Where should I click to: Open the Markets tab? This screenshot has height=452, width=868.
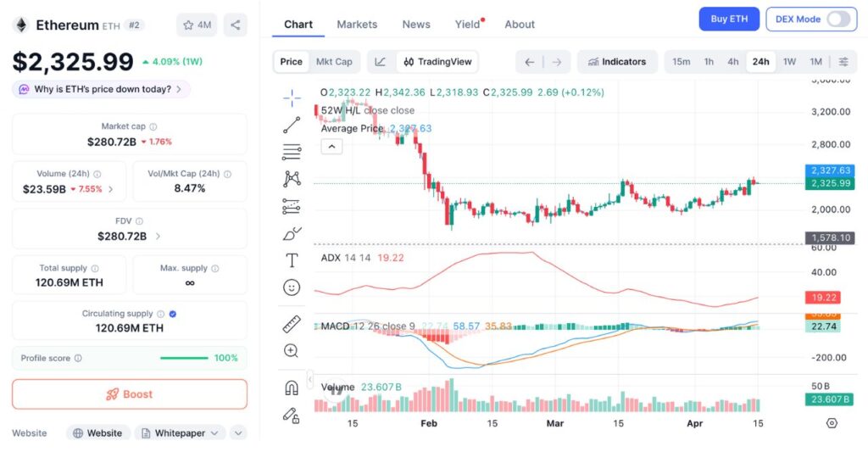point(357,24)
